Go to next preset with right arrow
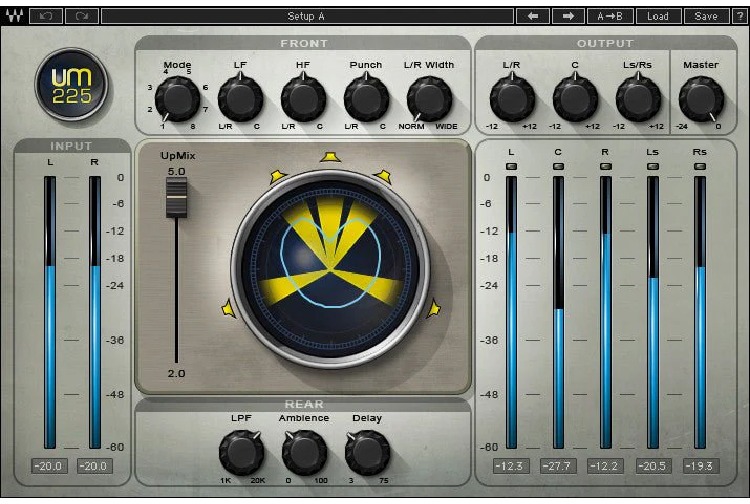Screen dimensions: 750x504 click(568, 16)
